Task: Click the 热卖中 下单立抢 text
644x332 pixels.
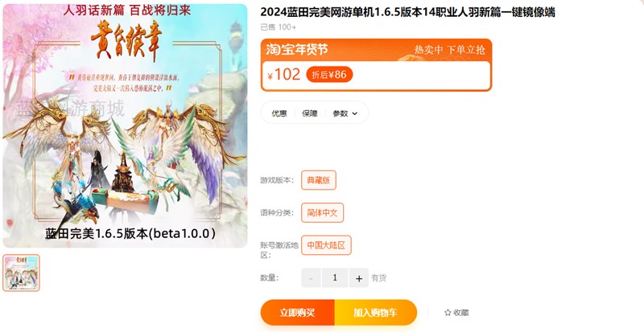Action: coord(449,50)
